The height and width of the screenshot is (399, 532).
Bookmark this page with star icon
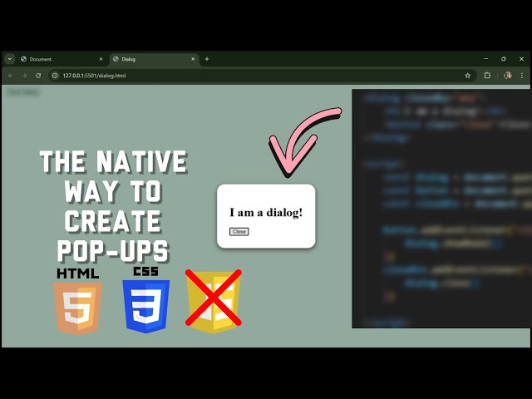pyautogui.click(x=468, y=76)
